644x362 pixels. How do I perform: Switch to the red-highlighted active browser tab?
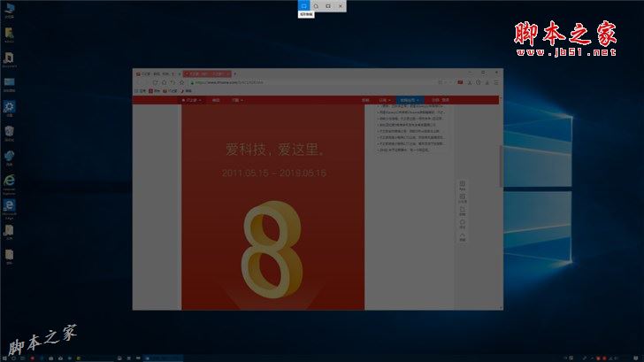coord(207,74)
